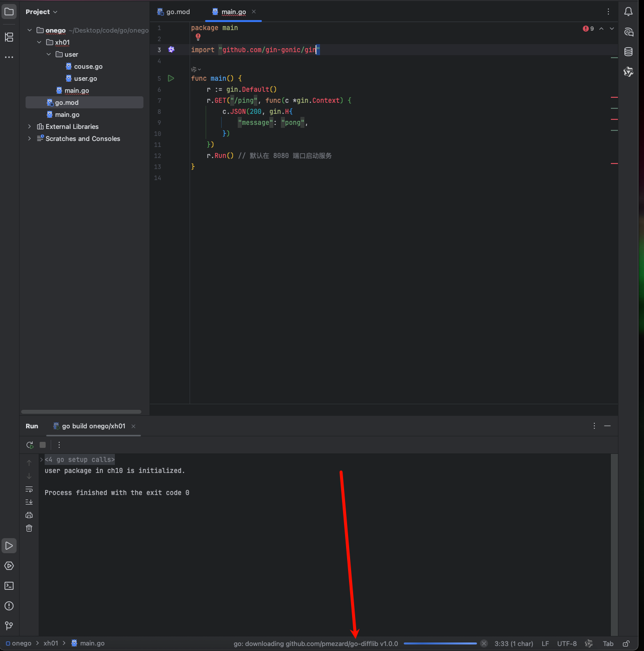The height and width of the screenshot is (651, 644).
Task: Toggle file read-only lock in status bar
Action: coord(626,643)
